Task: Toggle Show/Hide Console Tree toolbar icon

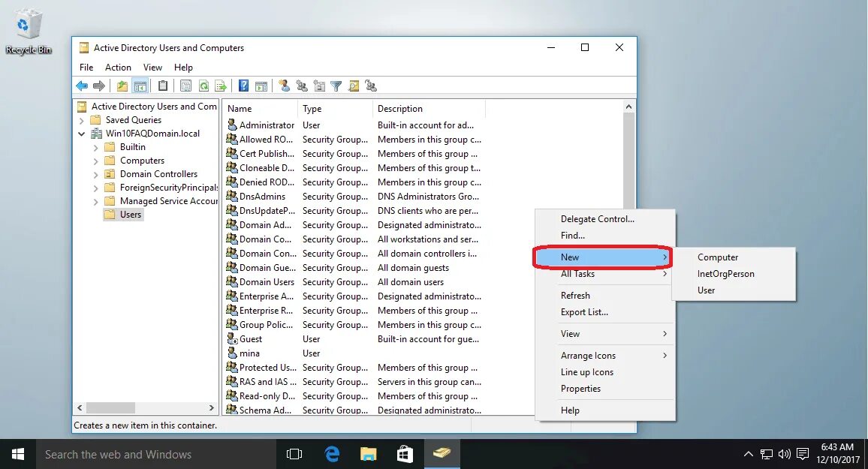Action: 140,86
